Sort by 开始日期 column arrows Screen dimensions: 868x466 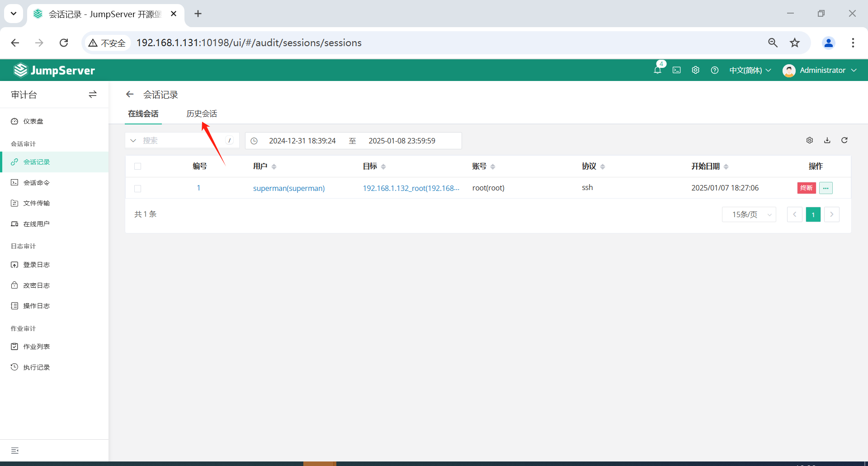[x=726, y=166]
